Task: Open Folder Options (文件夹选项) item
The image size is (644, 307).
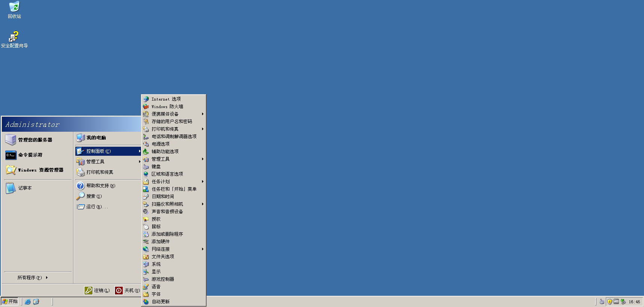Action: point(163,257)
